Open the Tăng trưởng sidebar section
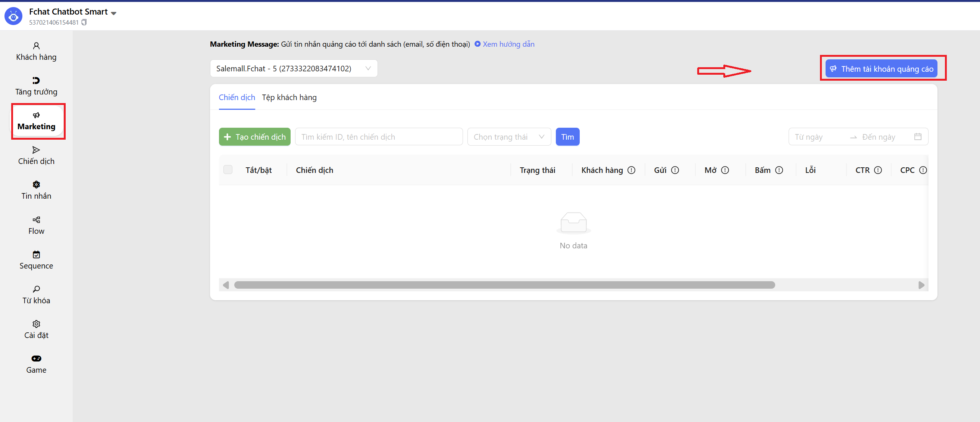This screenshot has height=422, width=980. click(36, 86)
